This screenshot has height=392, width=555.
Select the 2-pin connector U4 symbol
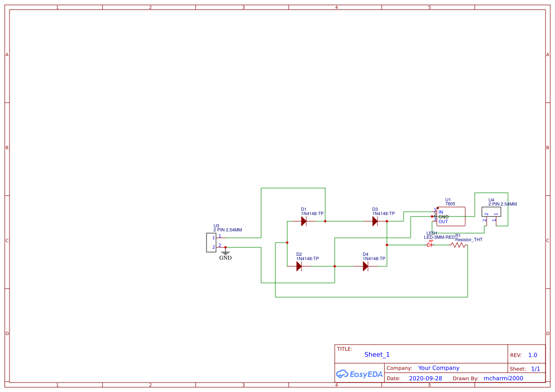click(491, 212)
